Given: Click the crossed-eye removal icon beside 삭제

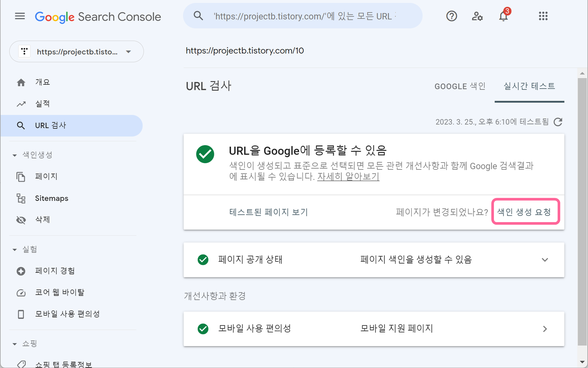Looking at the screenshot, I should tap(21, 220).
